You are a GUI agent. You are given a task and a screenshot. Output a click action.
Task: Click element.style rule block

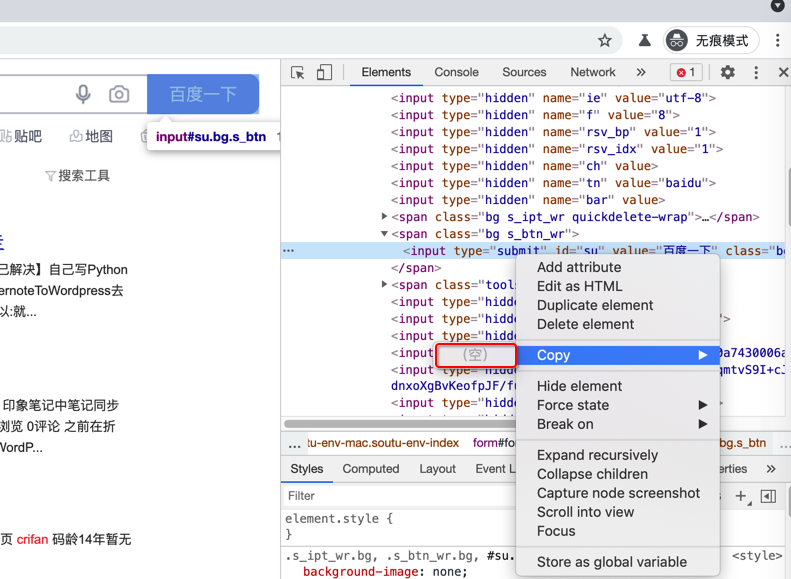339,526
